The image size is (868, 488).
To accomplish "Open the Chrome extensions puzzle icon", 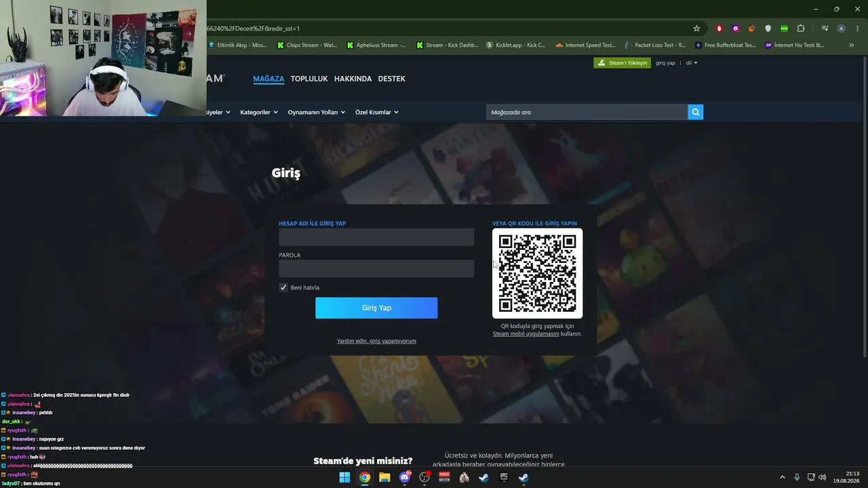I will pyautogui.click(x=801, y=28).
